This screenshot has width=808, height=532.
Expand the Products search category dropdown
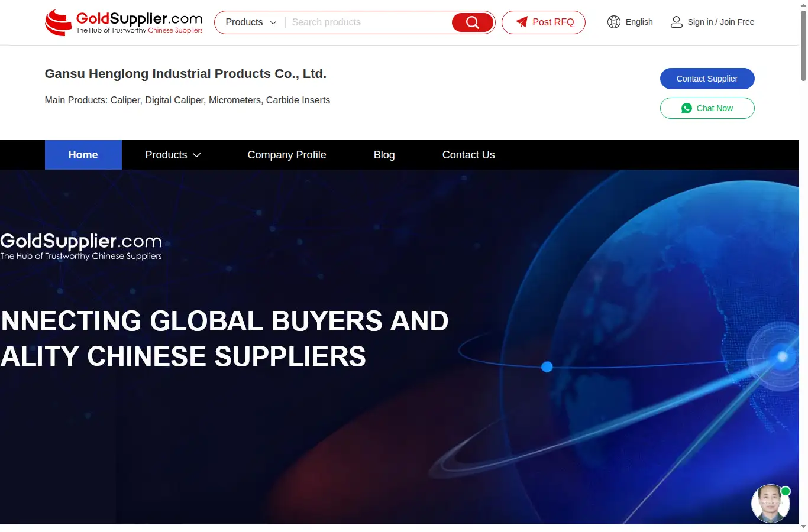(251, 22)
